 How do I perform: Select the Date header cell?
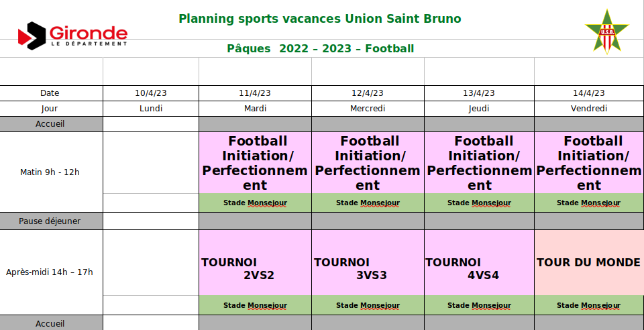(50, 93)
